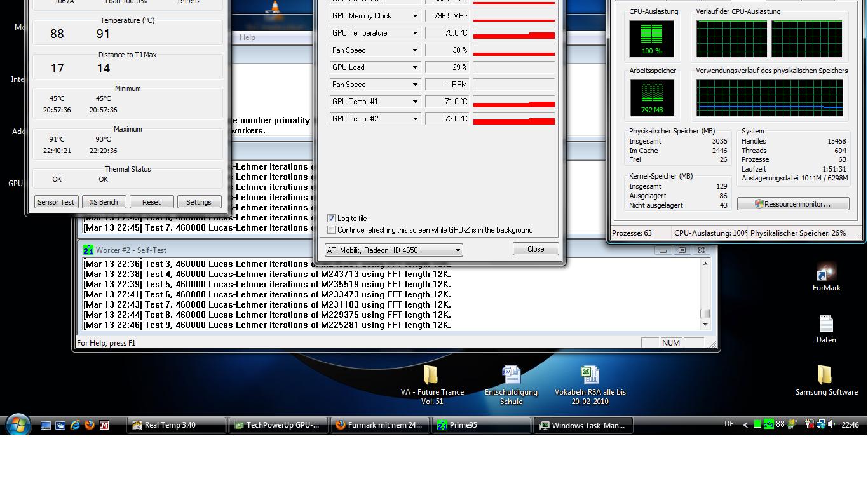Click GPU Temperature red graph bar

[x=513, y=33]
